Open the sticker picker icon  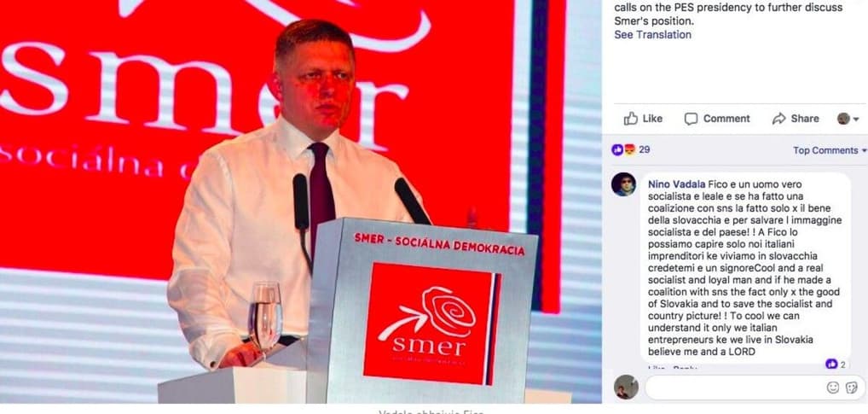pyautogui.click(x=852, y=388)
